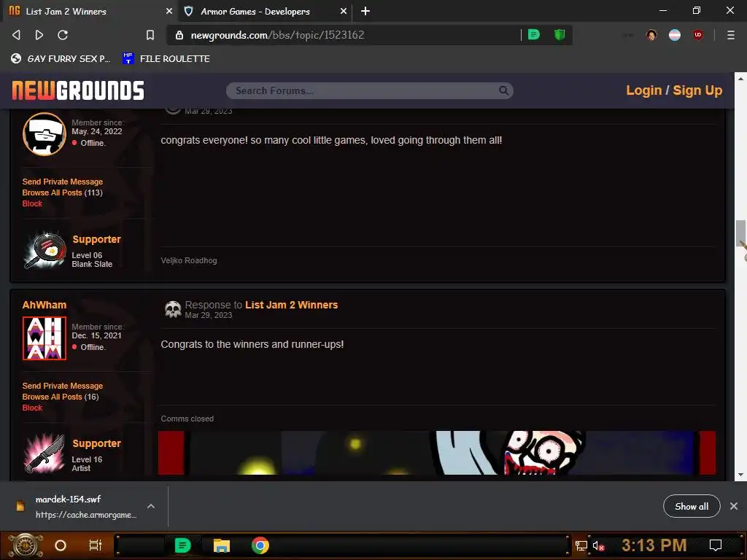This screenshot has width=747, height=560.
Task: Open the GAY FURRY SEX P... bookmark
Action: [x=61, y=58]
